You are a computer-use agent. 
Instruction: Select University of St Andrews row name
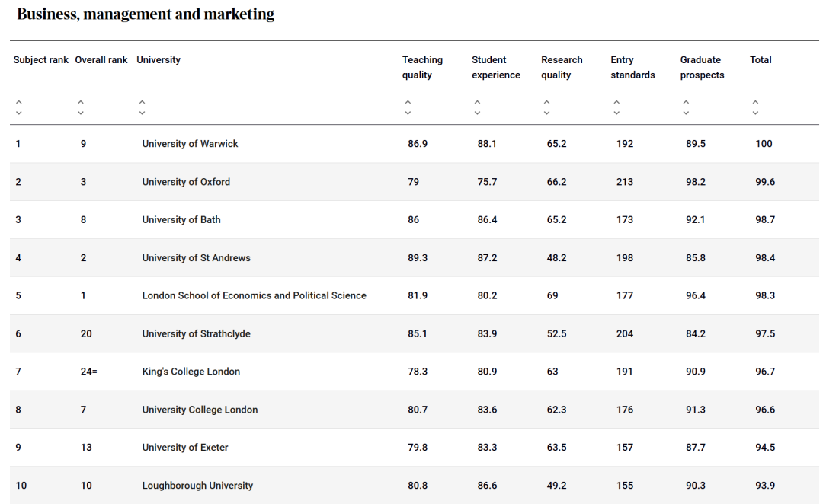[197, 257]
